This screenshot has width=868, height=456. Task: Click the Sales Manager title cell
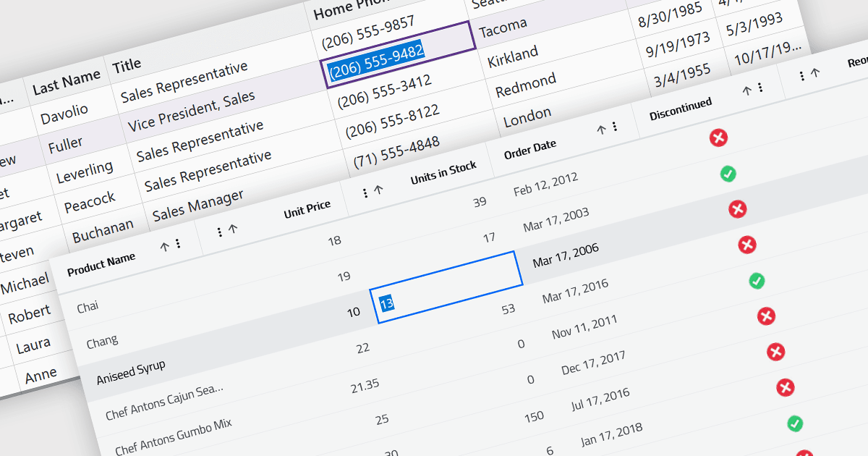point(198,204)
